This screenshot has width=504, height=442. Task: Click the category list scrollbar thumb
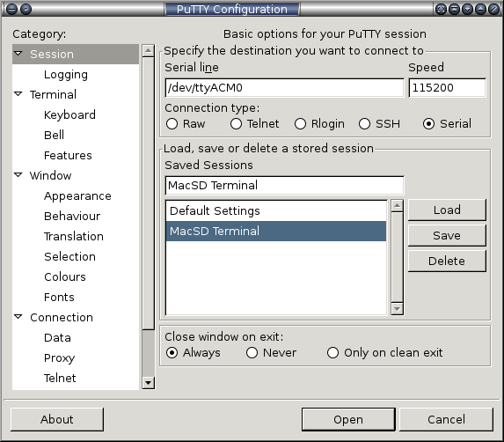point(148,194)
